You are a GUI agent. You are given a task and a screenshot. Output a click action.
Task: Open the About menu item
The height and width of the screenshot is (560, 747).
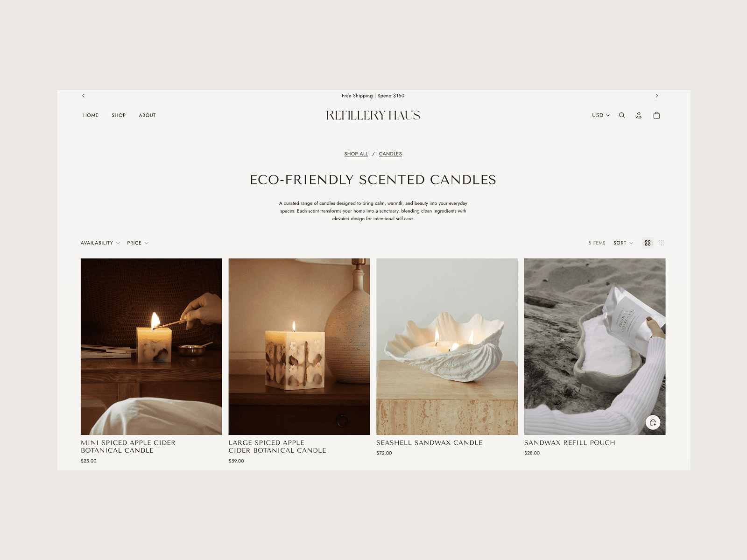(147, 115)
